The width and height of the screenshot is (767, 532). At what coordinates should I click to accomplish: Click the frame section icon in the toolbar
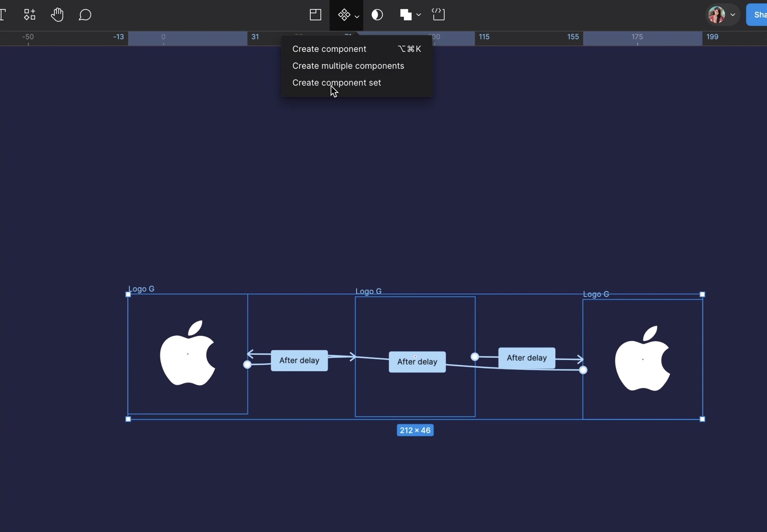point(315,14)
